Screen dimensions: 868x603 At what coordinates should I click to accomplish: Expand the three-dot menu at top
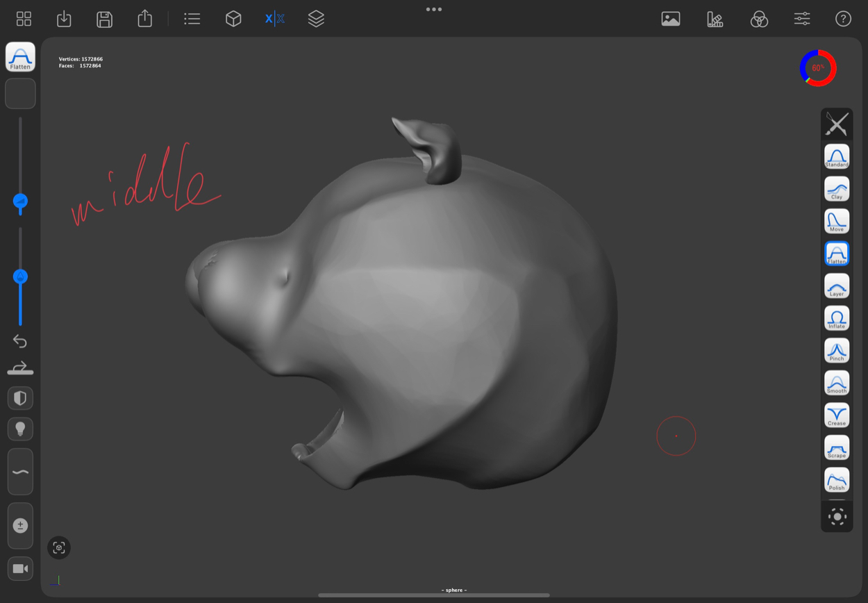tap(434, 9)
